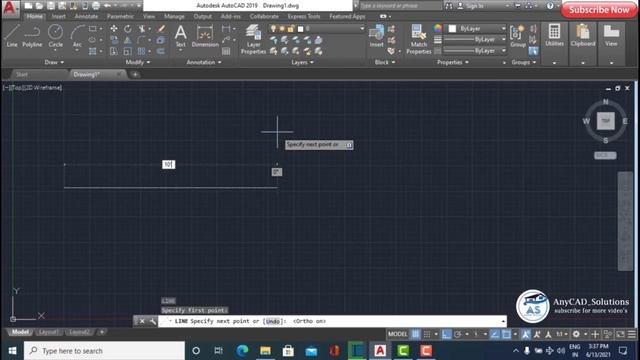The image size is (640, 360).
Task: Activate the Trim tool
Action: pos(142,29)
